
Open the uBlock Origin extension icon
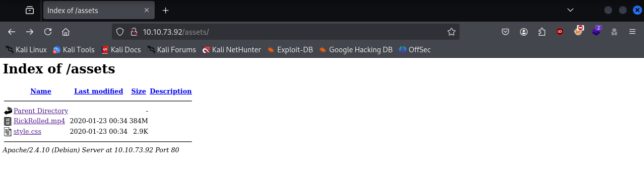click(560, 32)
